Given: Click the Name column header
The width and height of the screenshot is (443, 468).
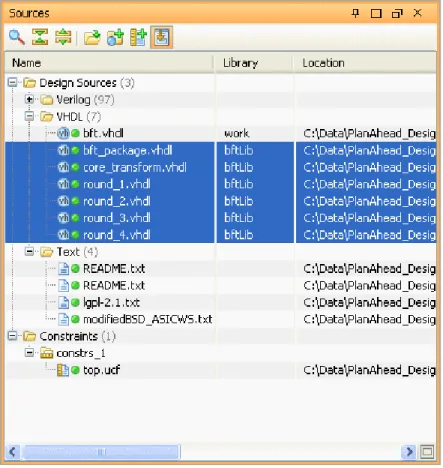Looking at the screenshot, I should tap(109, 63).
